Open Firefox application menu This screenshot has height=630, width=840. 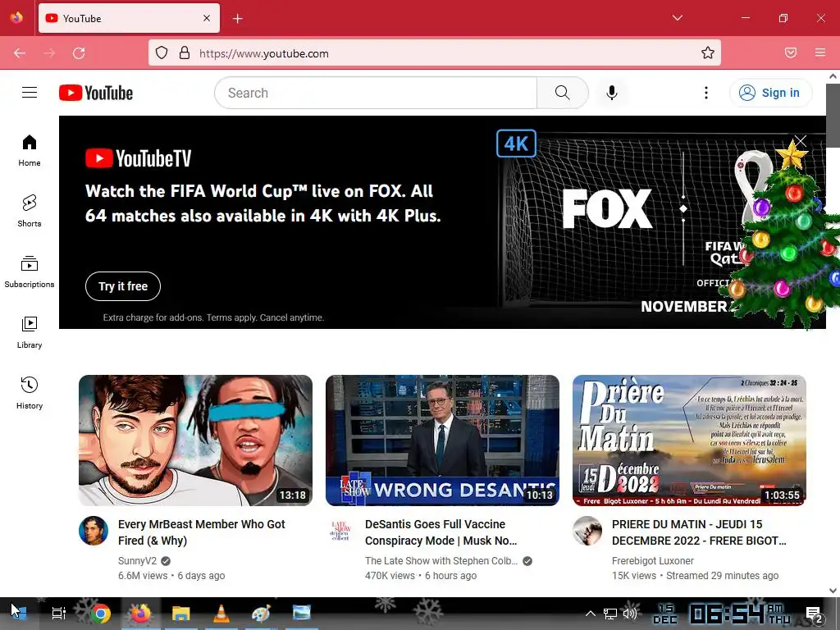[x=820, y=52]
